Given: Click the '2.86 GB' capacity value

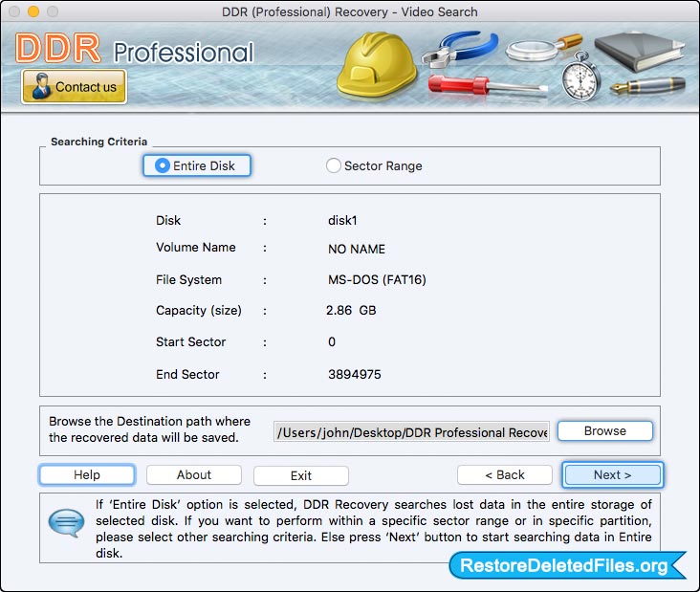Looking at the screenshot, I should coord(351,310).
